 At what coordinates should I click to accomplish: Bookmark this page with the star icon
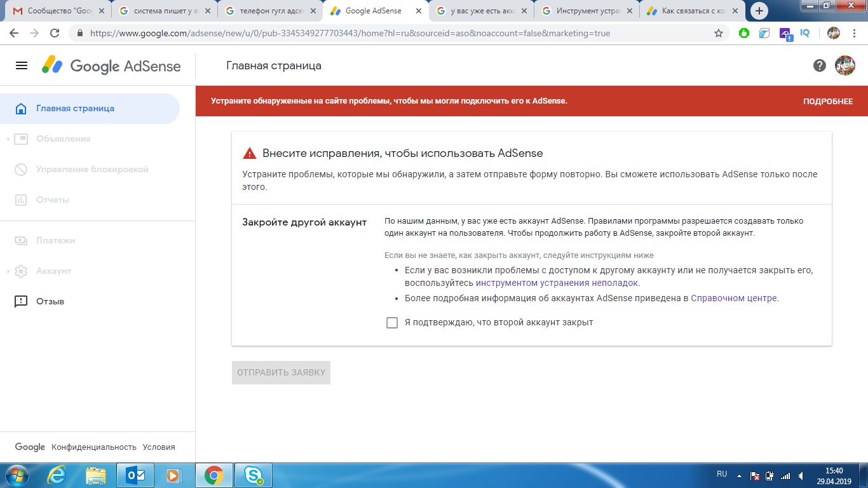click(x=719, y=33)
